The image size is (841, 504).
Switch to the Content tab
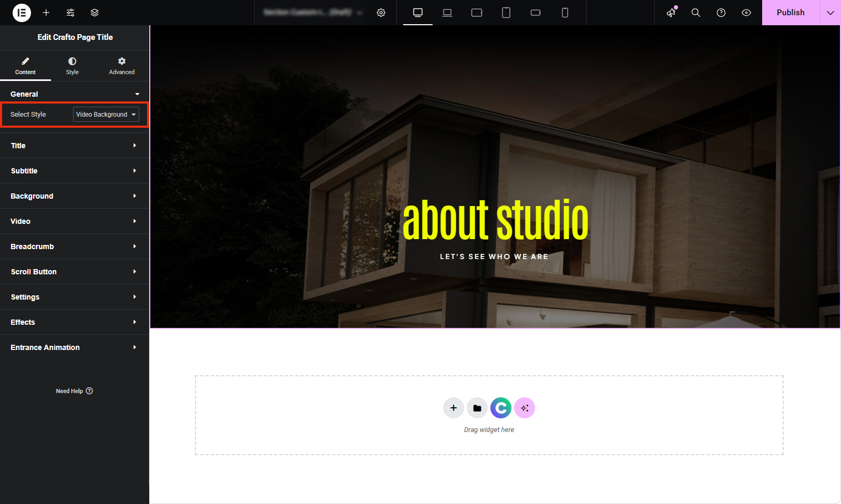pyautogui.click(x=25, y=66)
